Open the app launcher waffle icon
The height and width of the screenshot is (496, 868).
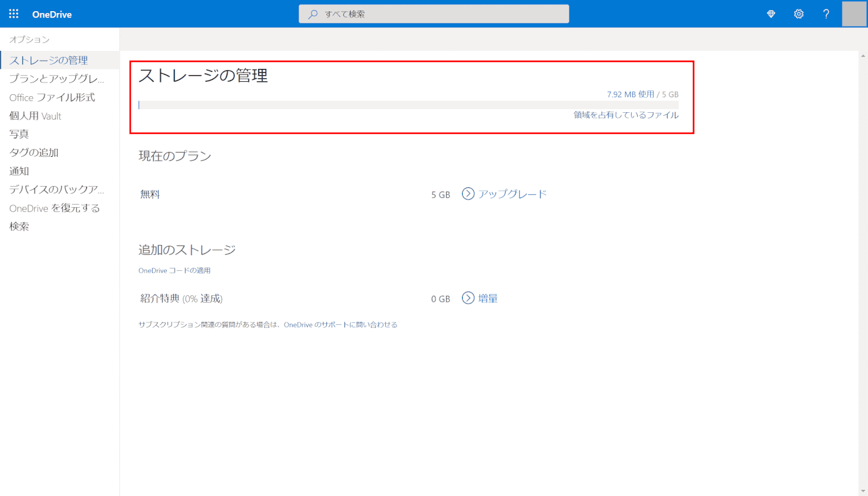click(14, 14)
